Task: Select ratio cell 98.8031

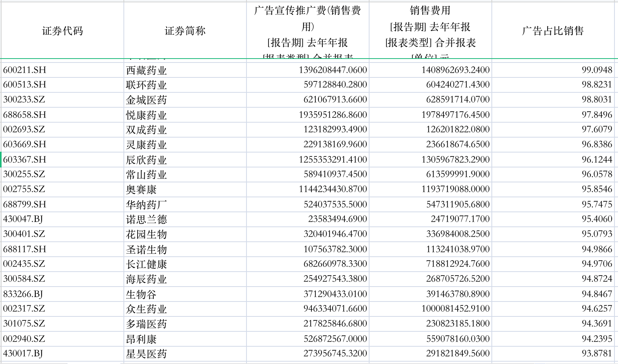Action: 553,99
